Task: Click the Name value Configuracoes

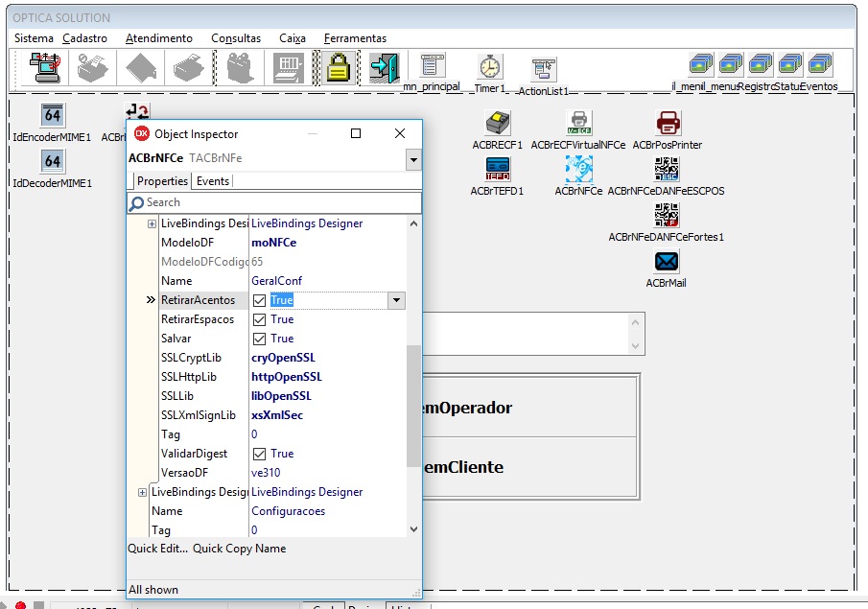Action: coord(289,511)
